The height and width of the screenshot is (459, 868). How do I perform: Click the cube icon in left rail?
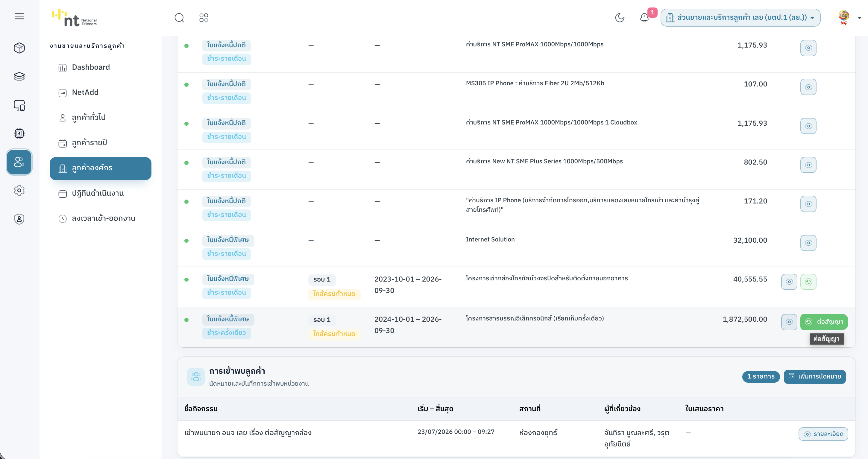click(x=19, y=48)
